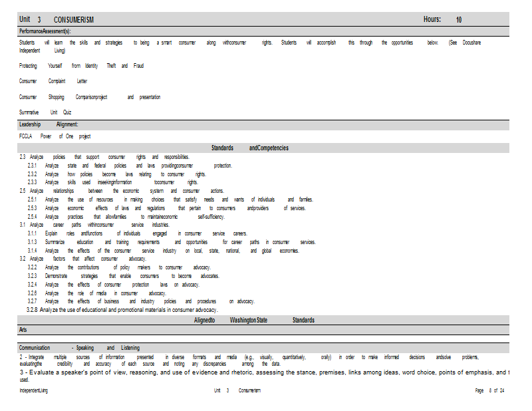Viewport: 532px width, 411px height.
Task: Click the 'Unit 3 CONSUMERISM' heading
Action: pos(57,20)
